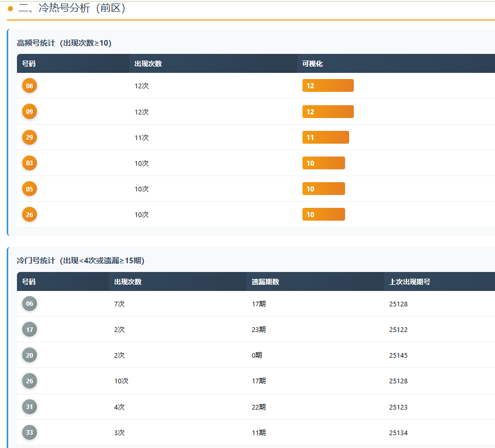495x448 pixels.
Task: Select the orange number 29 ball
Action: point(29,138)
